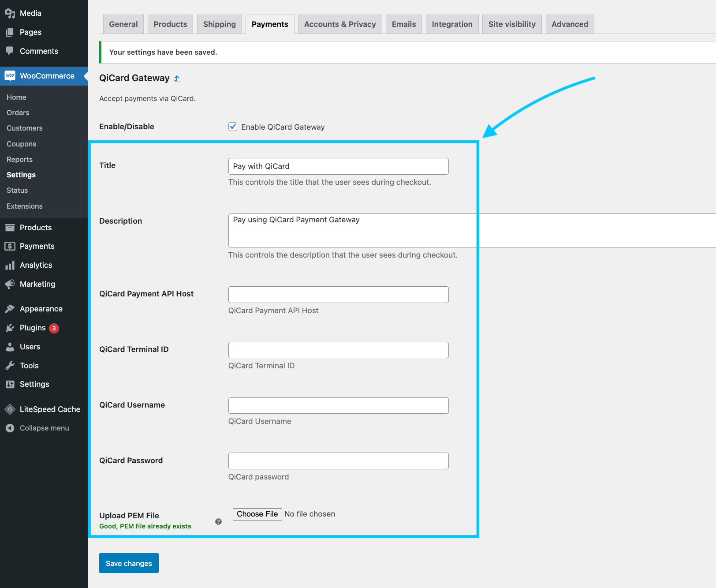Click the 'Upload PEM File' label
This screenshot has height=588, width=716.
tap(129, 516)
